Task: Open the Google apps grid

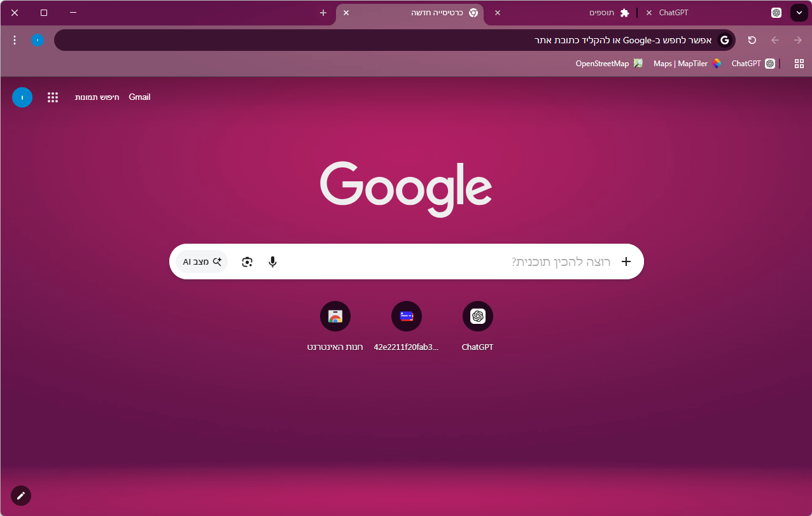Action: (53, 97)
